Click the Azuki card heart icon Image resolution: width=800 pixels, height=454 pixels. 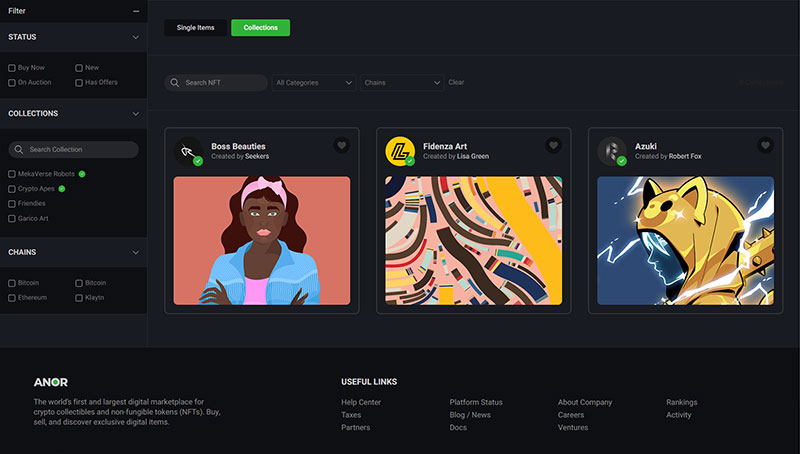pyautogui.click(x=765, y=145)
